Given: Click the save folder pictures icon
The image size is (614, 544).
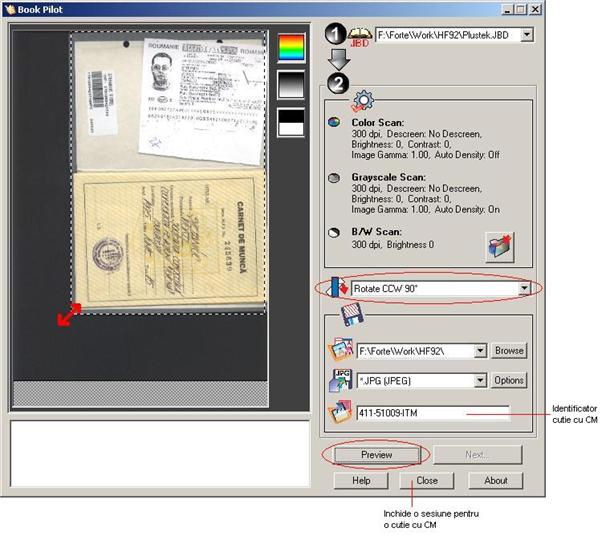Looking at the screenshot, I should (339, 351).
